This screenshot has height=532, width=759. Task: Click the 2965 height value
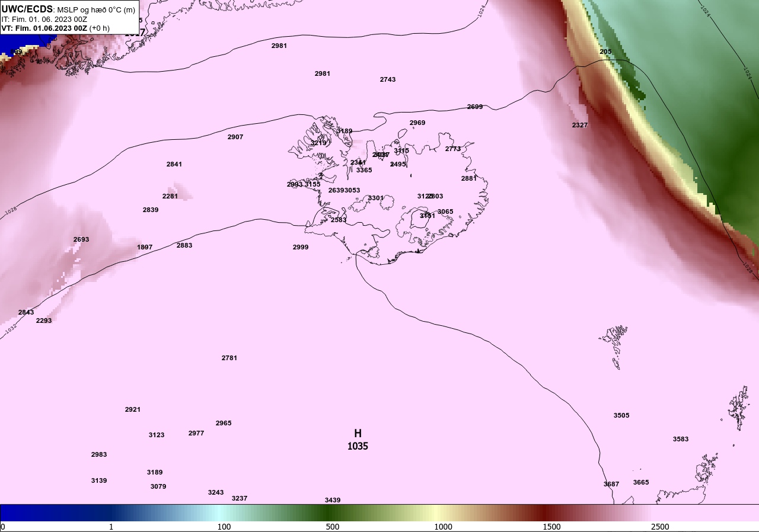point(224,423)
